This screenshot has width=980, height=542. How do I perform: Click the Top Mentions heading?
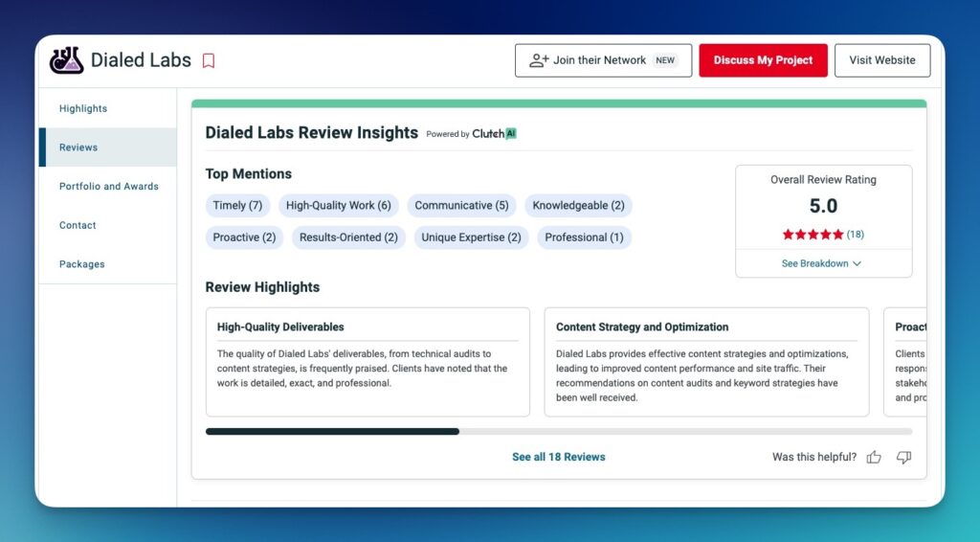point(249,173)
